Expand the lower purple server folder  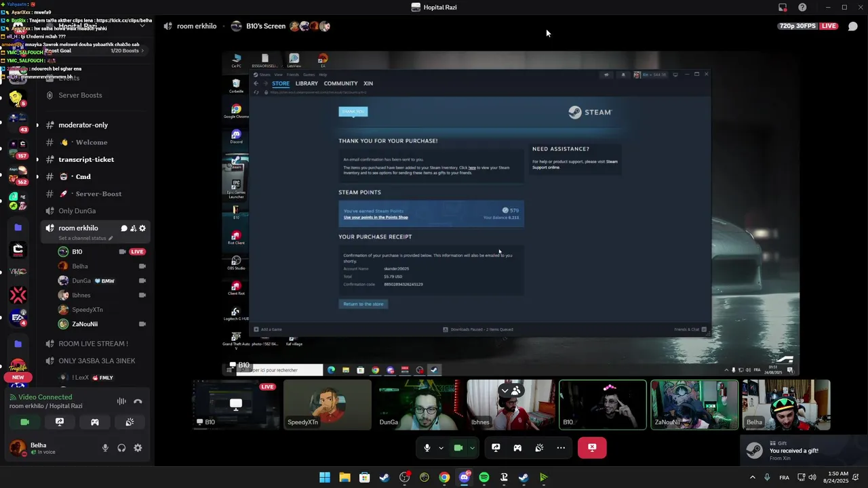click(x=18, y=344)
